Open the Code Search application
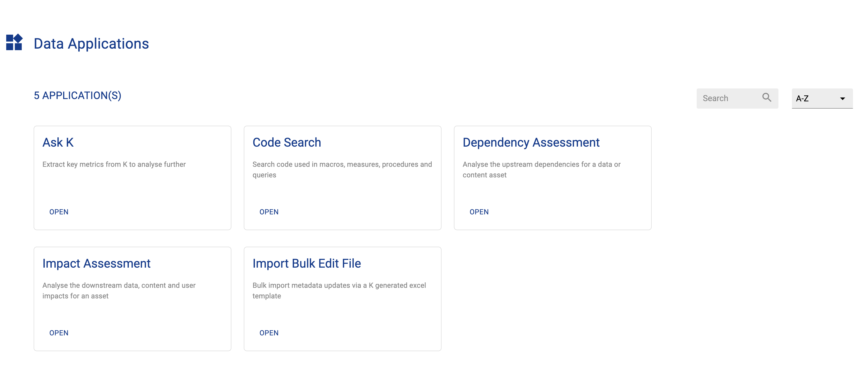 [269, 212]
